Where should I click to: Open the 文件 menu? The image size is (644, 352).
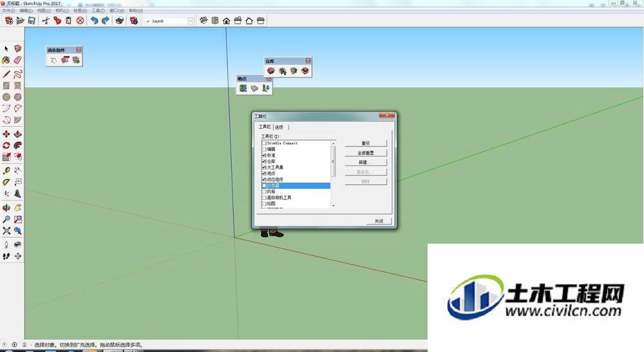[x=8, y=10]
